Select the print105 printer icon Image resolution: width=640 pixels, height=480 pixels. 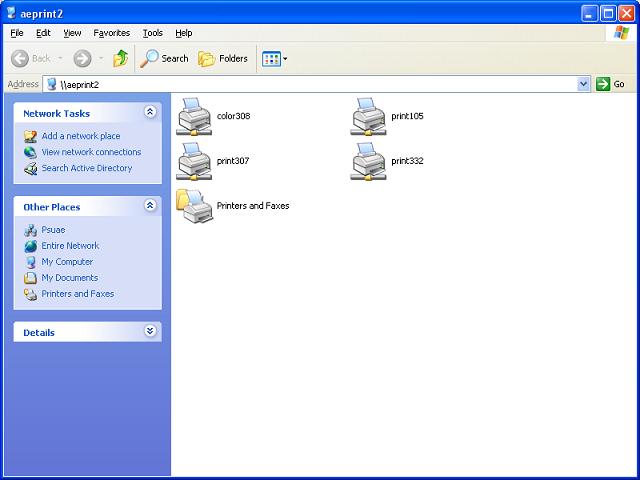368,116
